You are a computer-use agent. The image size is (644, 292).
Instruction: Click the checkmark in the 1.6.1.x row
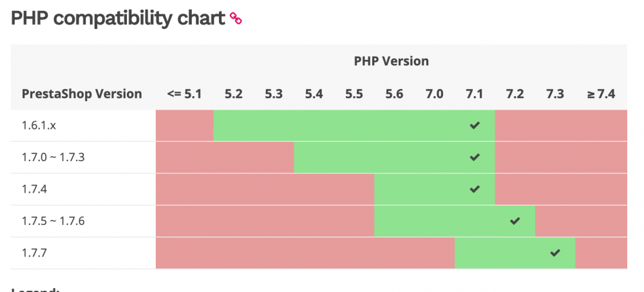point(475,126)
